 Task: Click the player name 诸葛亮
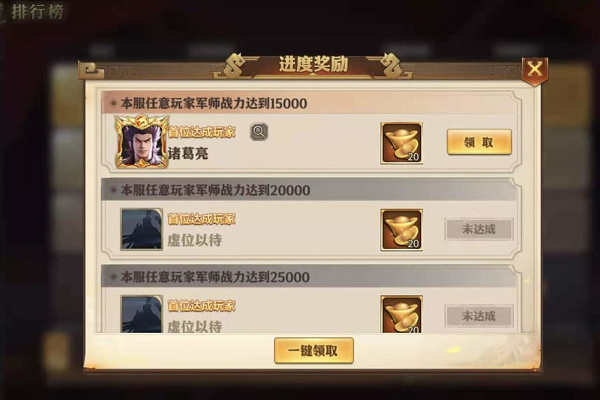point(188,153)
